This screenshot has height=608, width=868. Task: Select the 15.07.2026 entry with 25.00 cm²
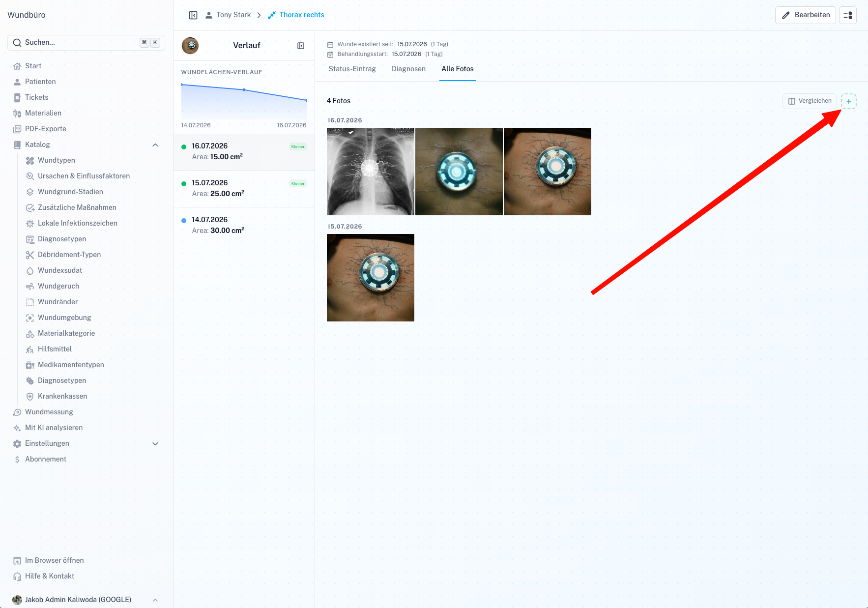pyautogui.click(x=244, y=188)
